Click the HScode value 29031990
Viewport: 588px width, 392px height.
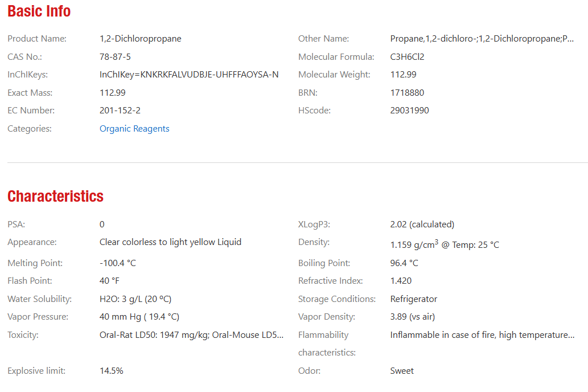[409, 111]
